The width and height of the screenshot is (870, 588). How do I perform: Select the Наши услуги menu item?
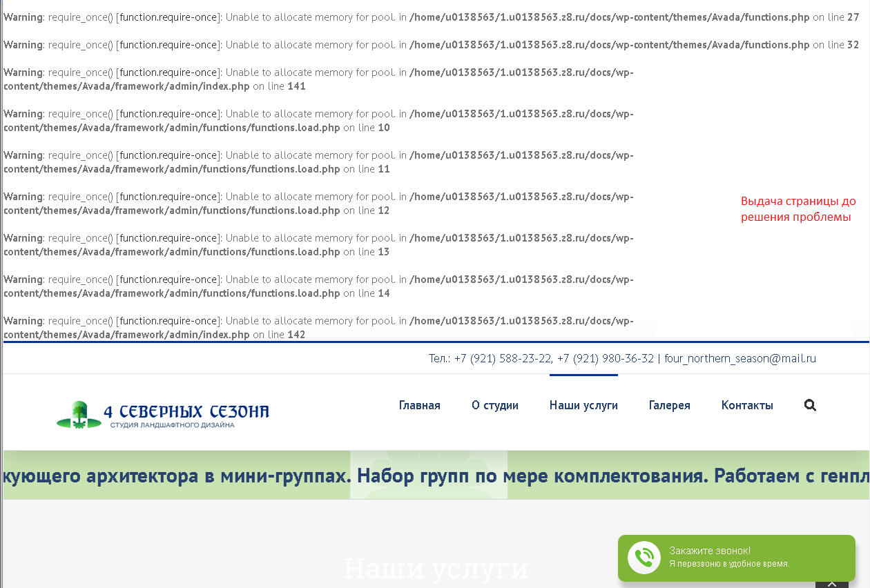click(583, 405)
